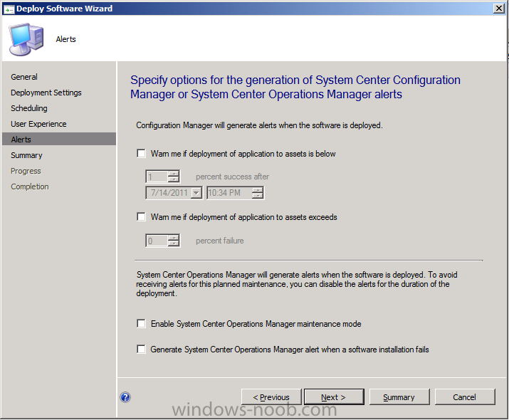The image size is (509, 420).
Task: Click the 'To avoid receiving alerts' paragraph
Action: click(297, 284)
